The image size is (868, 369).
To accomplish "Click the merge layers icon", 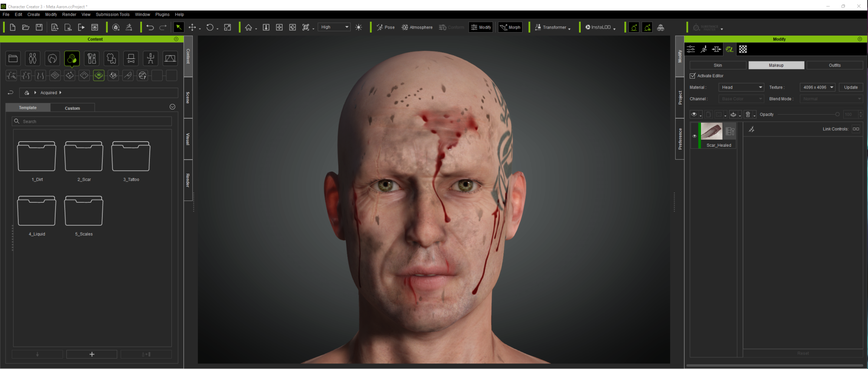I will pos(733,115).
